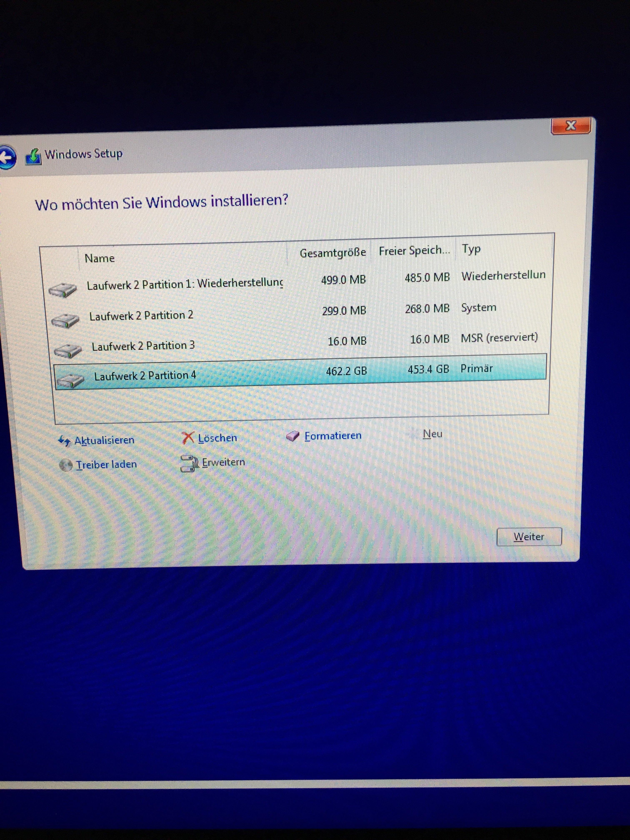This screenshot has width=630, height=840.
Task: Sort by Gesamtgröße column header
Action: pos(333,253)
